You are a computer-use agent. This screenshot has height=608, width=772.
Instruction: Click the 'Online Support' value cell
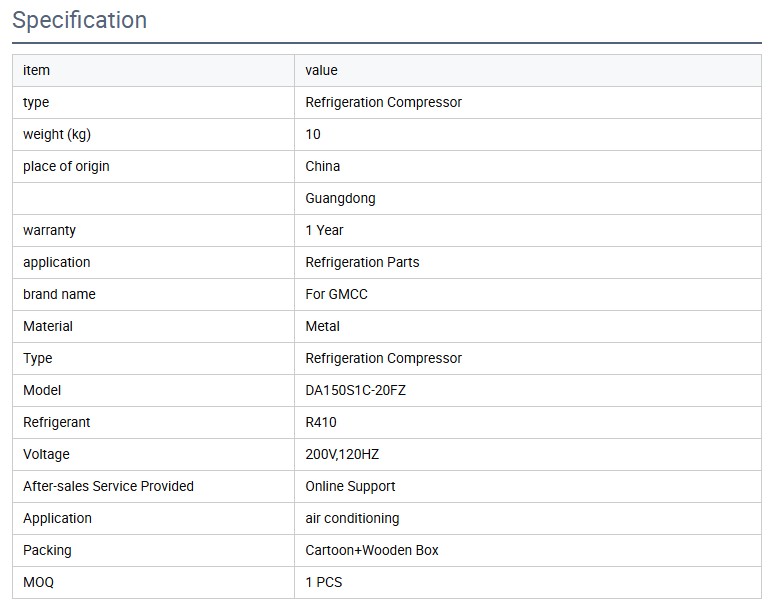click(x=350, y=486)
